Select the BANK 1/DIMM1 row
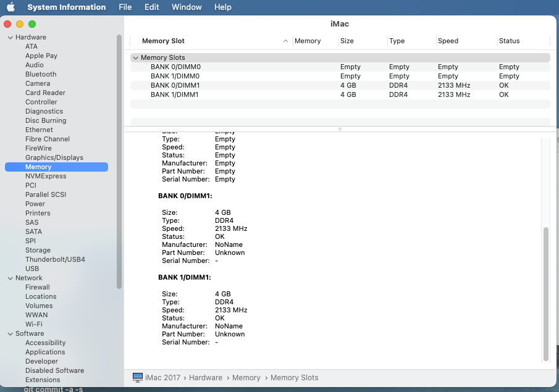Screen dimensions: 559x392 (x=340, y=95)
